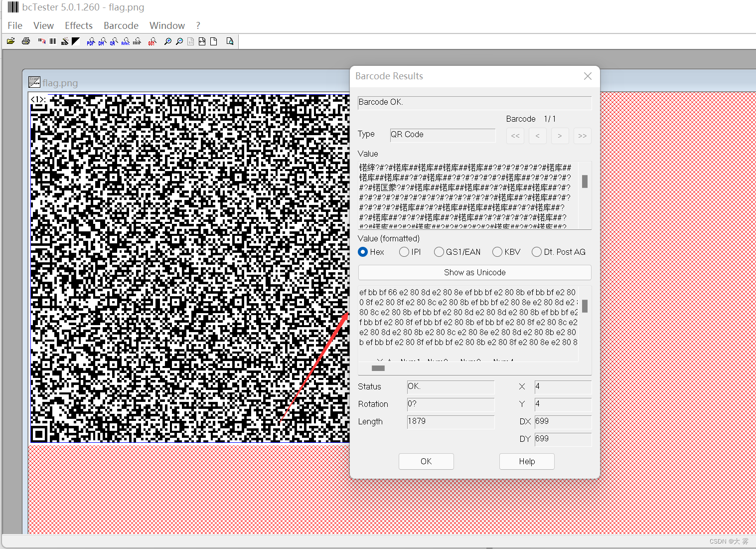Click the flag.png document window icon

click(34, 82)
